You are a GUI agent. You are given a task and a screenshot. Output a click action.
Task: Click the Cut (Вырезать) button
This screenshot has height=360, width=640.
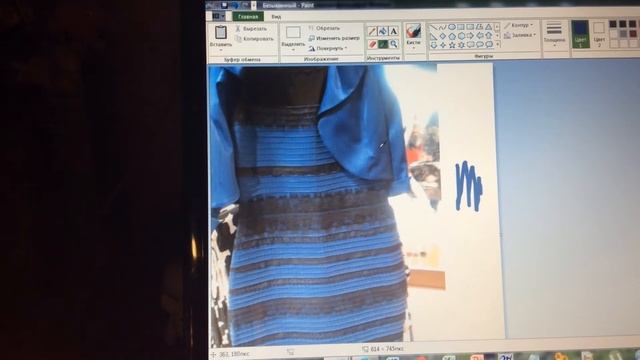coord(251,29)
